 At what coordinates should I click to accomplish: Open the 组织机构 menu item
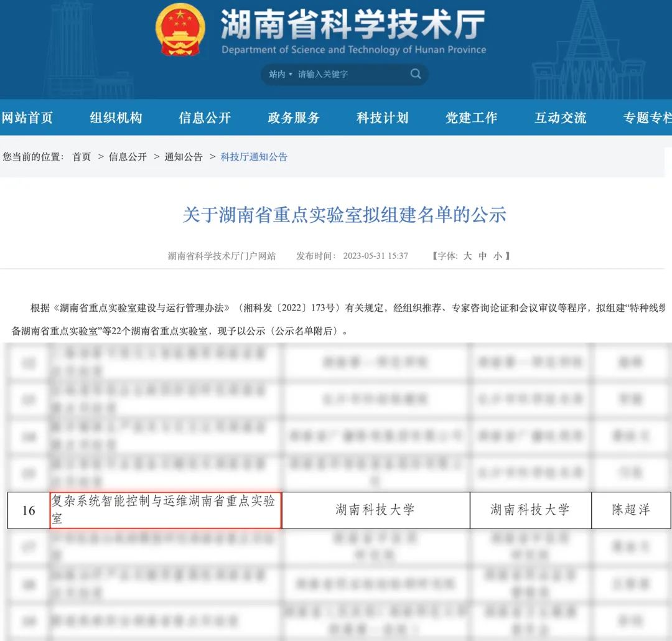point(116,118)
